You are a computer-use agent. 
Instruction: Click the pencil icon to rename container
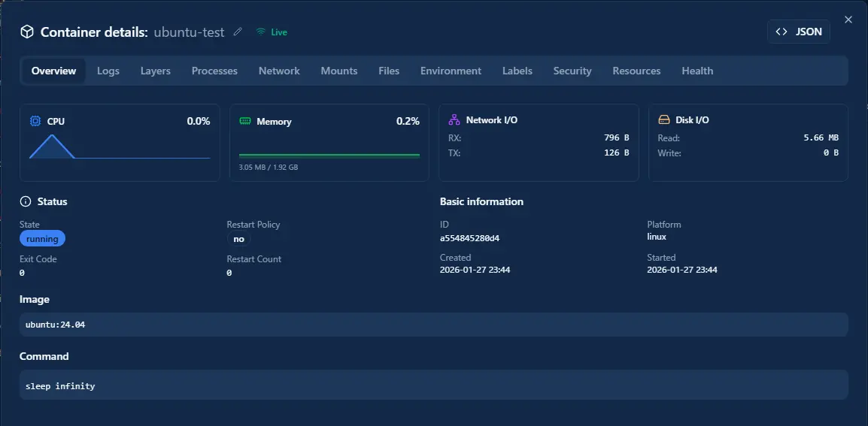[238, 32]
